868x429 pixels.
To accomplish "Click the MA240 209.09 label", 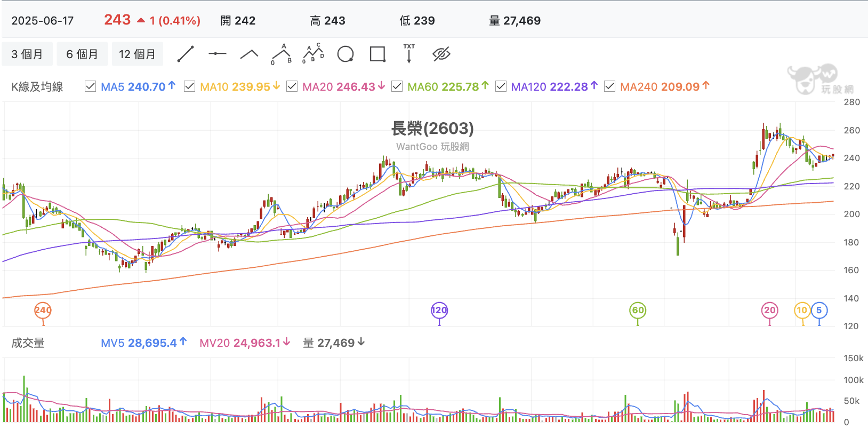I will pyautogui.click(x=665, y=86).
